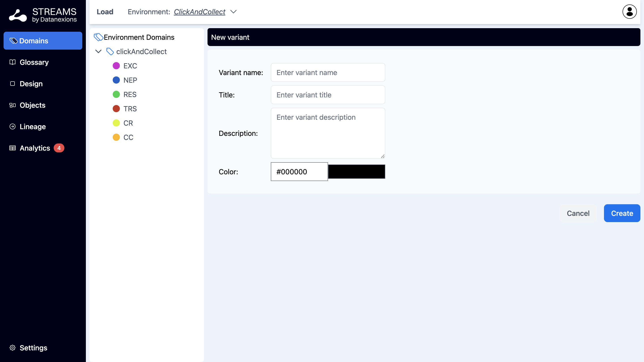Focus the Variant name input field
The height and width of the screenshot is (362, 644).
click(328, 72)
